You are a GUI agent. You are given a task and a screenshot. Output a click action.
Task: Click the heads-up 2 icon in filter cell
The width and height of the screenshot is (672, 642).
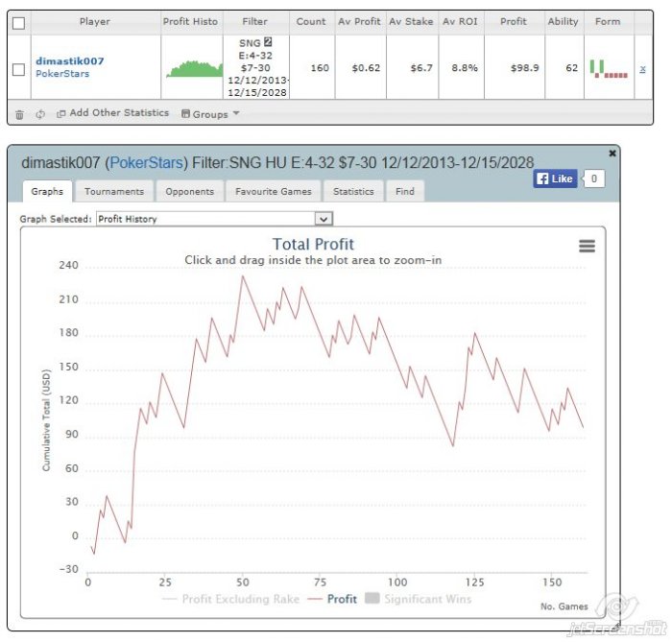pyautogui.click(x=268, y=42)
